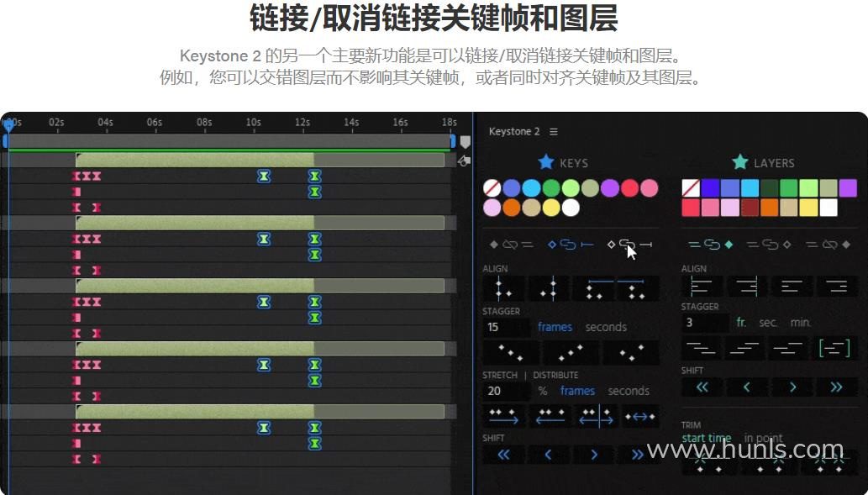Image resolution: width=868 pixels, height=495 pixels.
Task: Pick the orange Keys color circle
Action: point(512,208)
